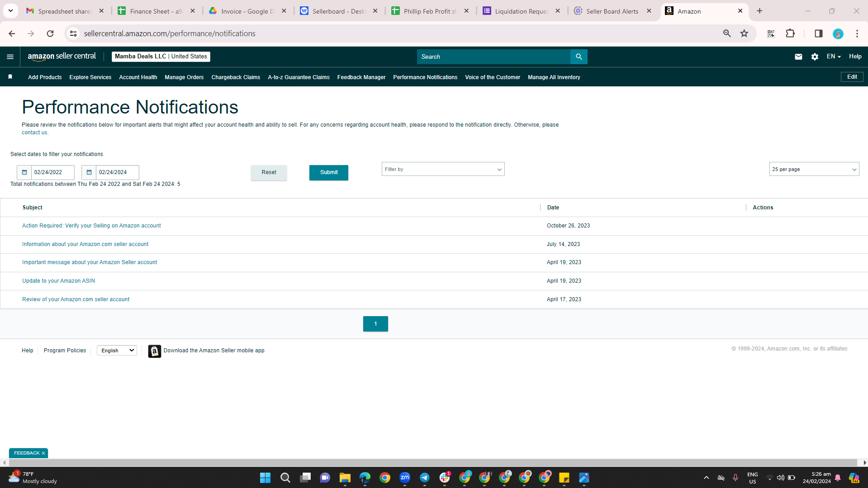Click the end date field 02/24/2024
Image resolution: width=868 pixels, height=488 pixels.
[x=117, y=172]
